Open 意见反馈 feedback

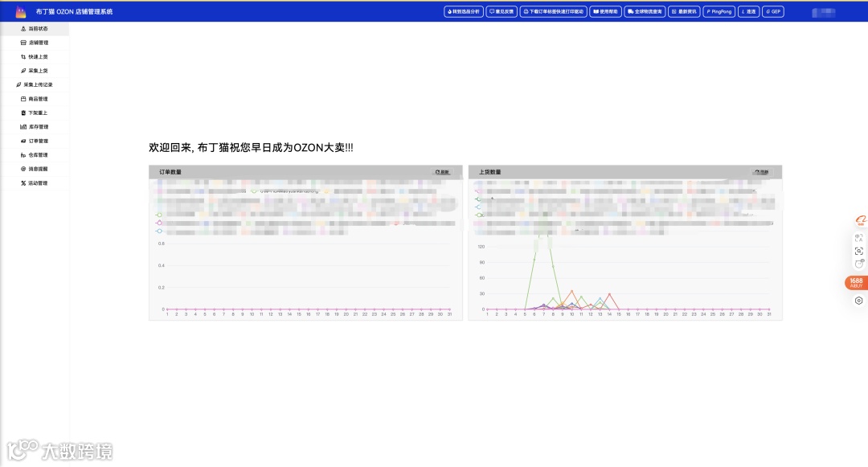point(502,11)
